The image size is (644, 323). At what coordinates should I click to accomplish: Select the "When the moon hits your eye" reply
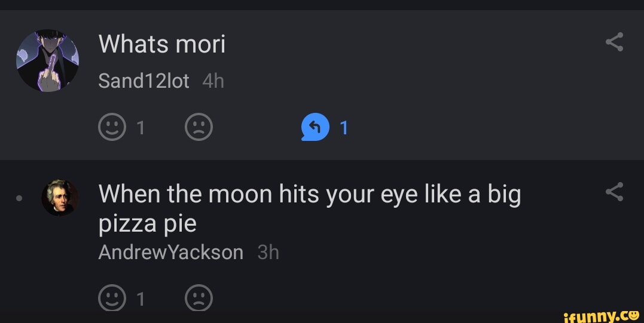309,208
